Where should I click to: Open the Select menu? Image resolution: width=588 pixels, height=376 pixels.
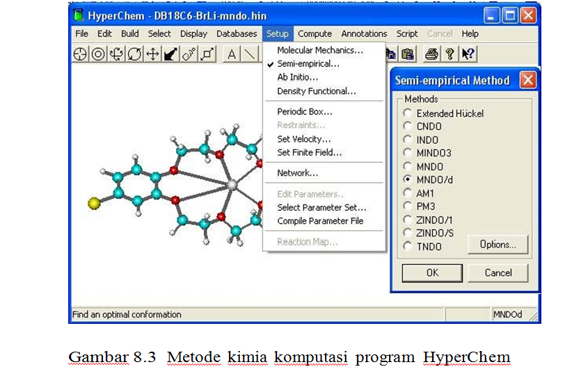[x=159, y=33]
